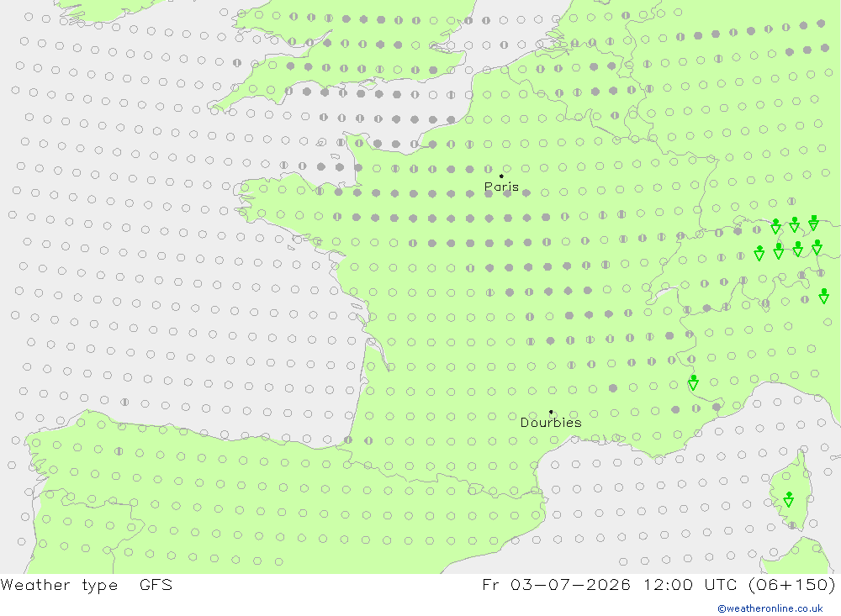The image size is (841, 616).
Task: Click the forecast date Fr 03-07-2026 text
Action: pos(556,584)
